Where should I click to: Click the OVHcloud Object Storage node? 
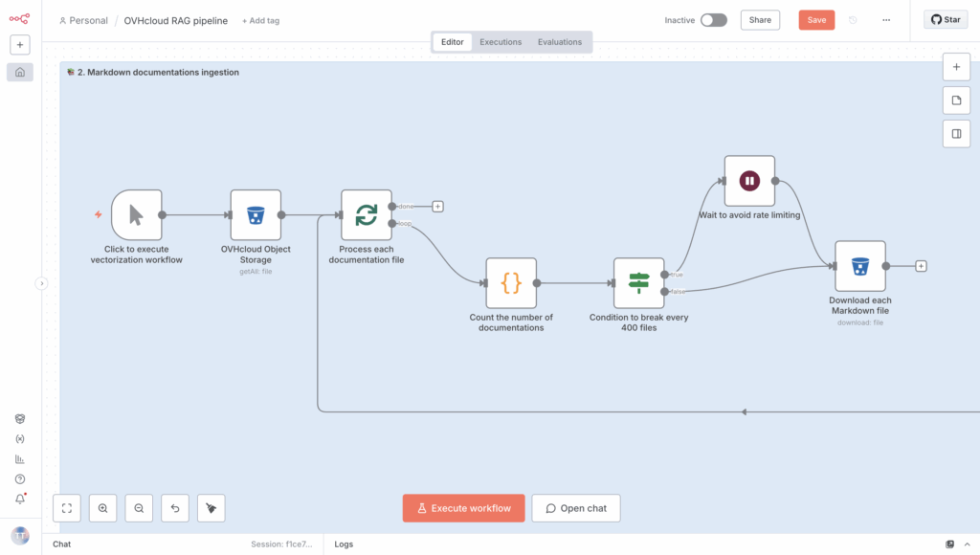[x=256, y=215]
